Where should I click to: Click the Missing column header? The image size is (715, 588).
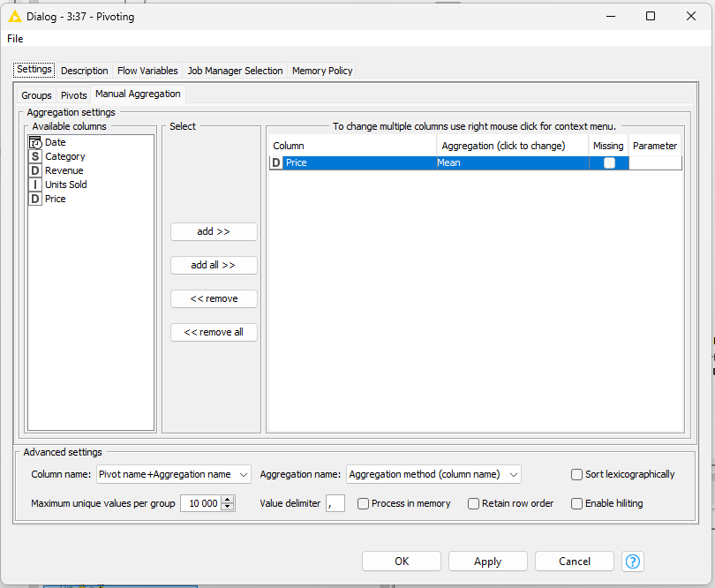608,146
